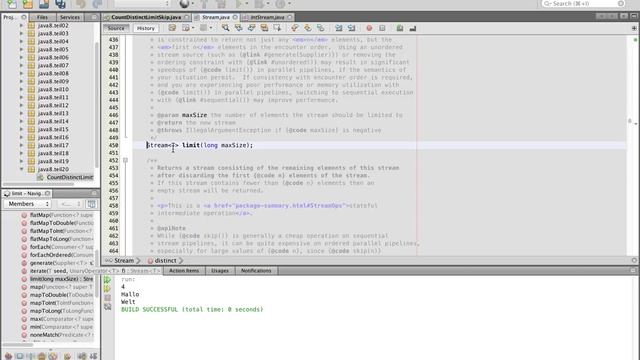Click the Find Next Occurrence icon
640x360 pixels.
click(x=251, y=28)
